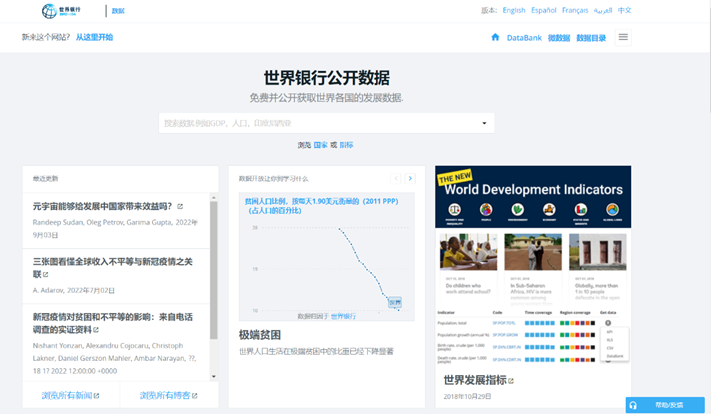
Task: Click up arrow of news list scrollbar
Action: click(214, 198)
